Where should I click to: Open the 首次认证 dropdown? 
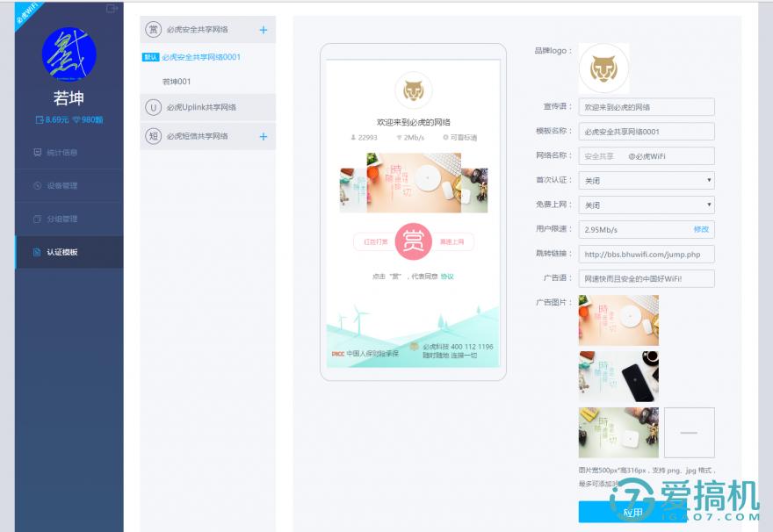(x=647, y=180)
